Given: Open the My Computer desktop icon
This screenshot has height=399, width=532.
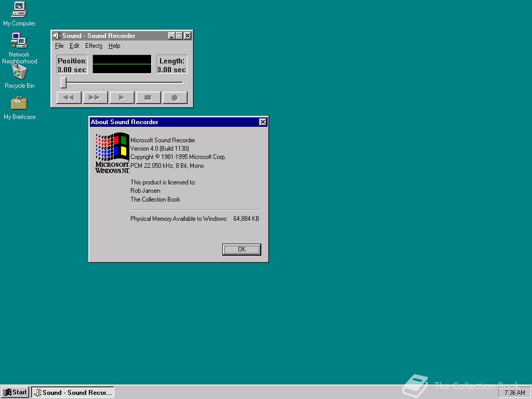Looking at the screenshot, I should point(19,9).
